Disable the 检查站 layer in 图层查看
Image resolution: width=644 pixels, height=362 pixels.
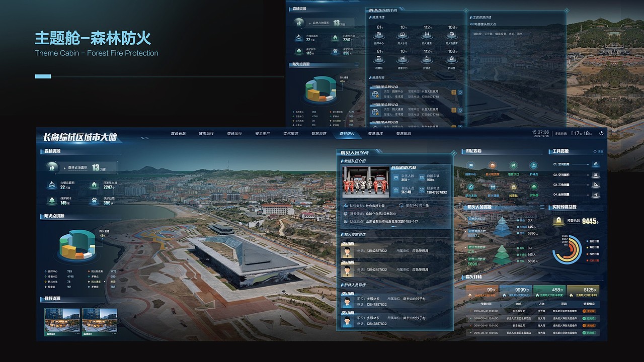[513, 187]
